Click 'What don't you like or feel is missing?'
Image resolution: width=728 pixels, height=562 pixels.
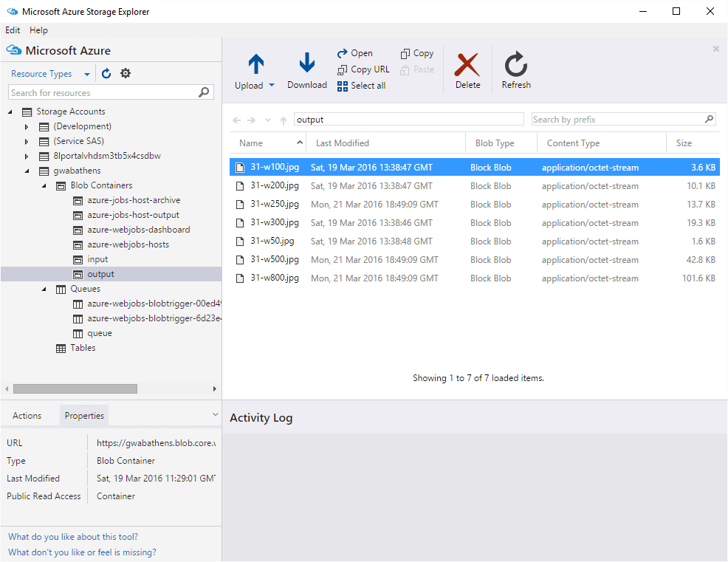tap(82, 552)
